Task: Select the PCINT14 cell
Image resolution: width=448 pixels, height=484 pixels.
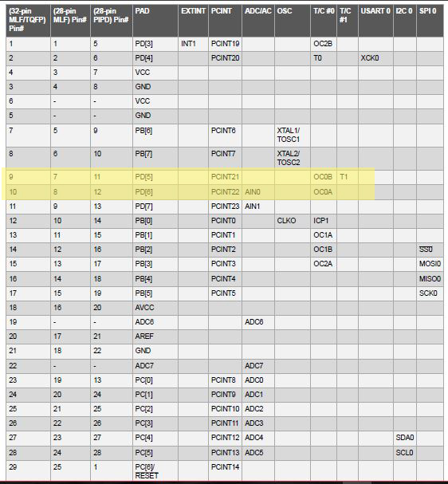Action: point(226,467)
